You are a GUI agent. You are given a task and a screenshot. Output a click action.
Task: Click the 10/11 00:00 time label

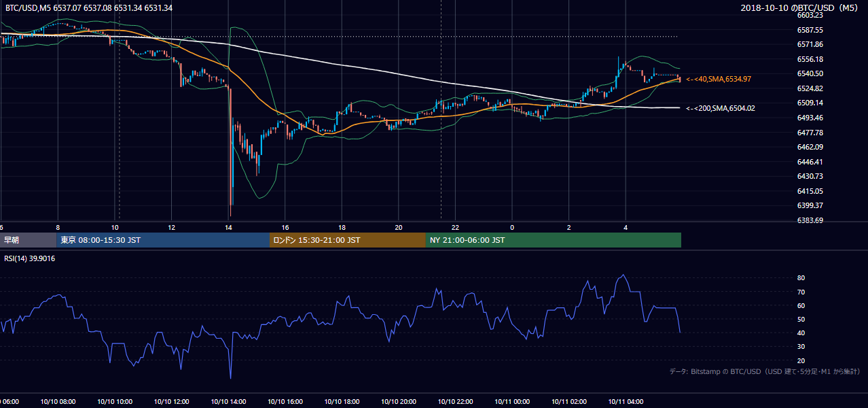coord(512,402)
